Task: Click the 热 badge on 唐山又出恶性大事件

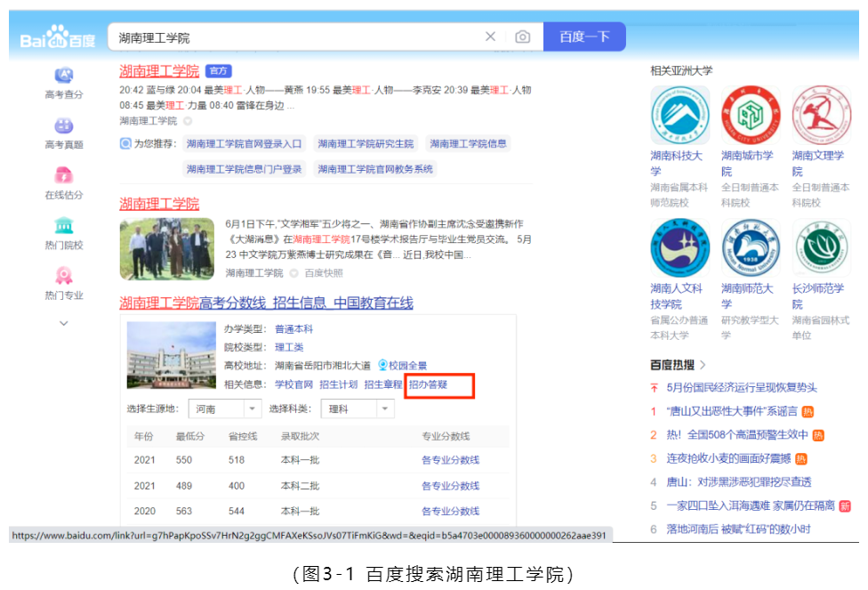Action: pyautogui.click(x=808, y=412)
